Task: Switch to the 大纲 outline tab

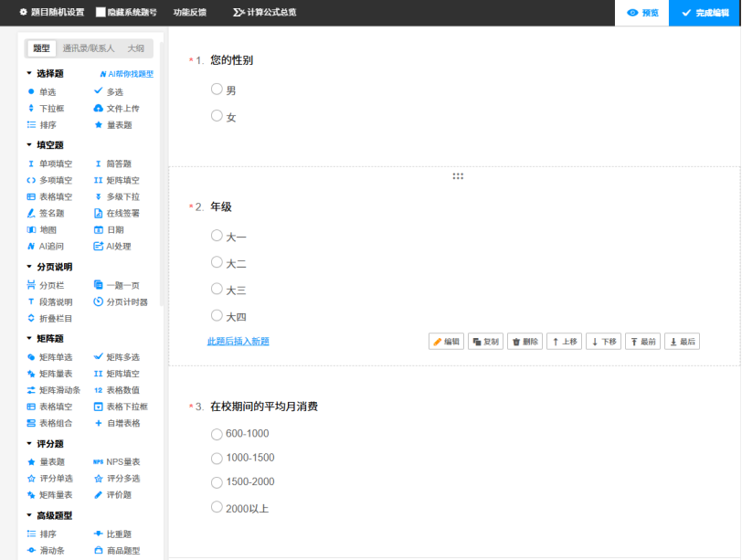Action: click(136, 48)
